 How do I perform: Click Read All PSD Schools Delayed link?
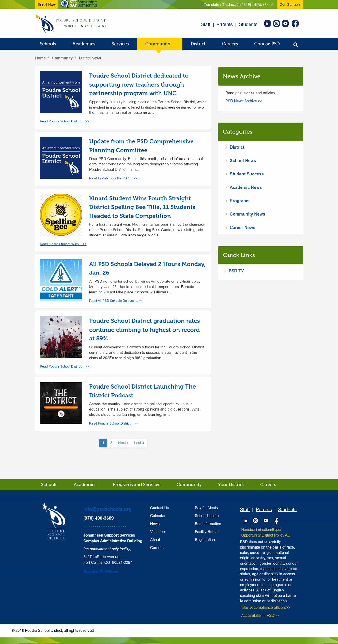[x=116, y=301]
